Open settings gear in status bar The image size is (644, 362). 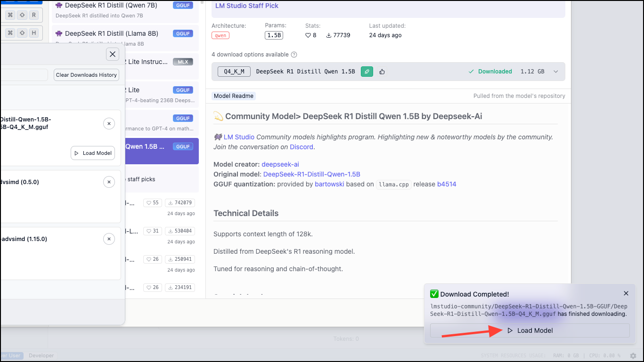click(633, 356)
